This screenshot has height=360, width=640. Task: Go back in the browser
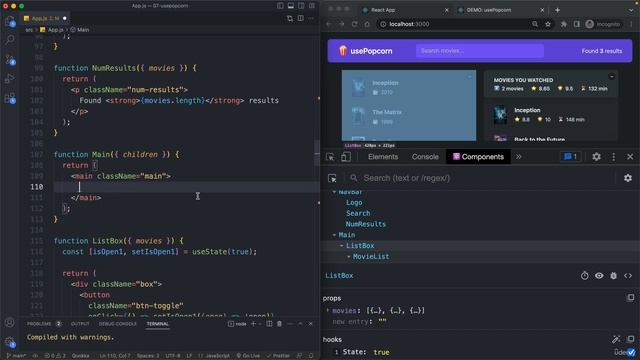329,24
